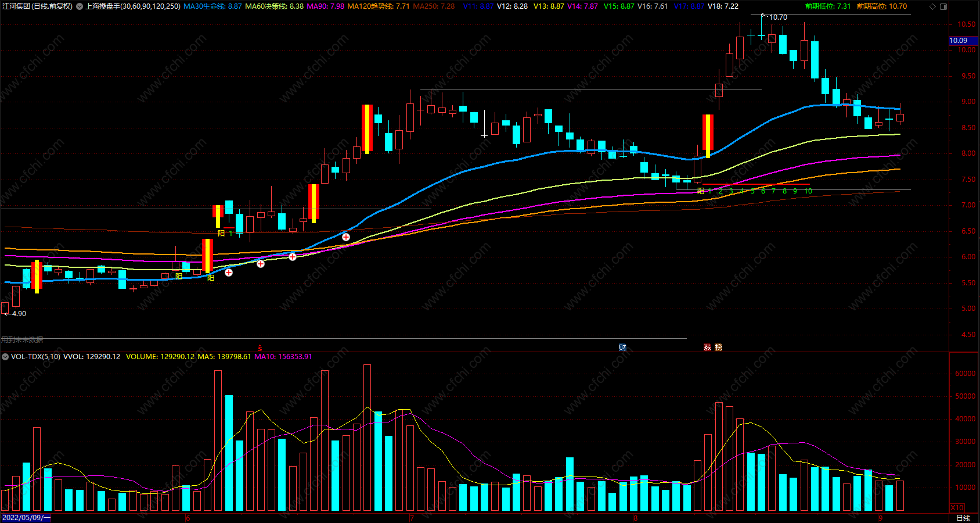Click the volume MA10 156353.91 value

[x=283, y=357]
